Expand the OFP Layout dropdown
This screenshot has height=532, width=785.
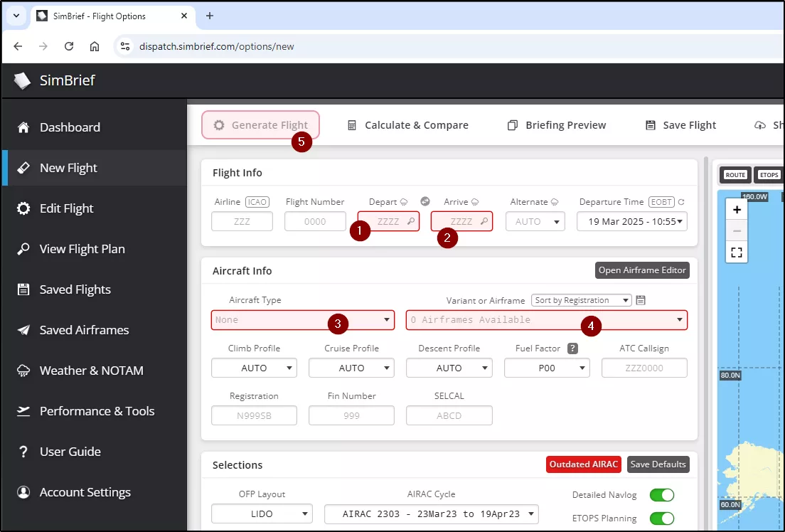pos(262,514)
